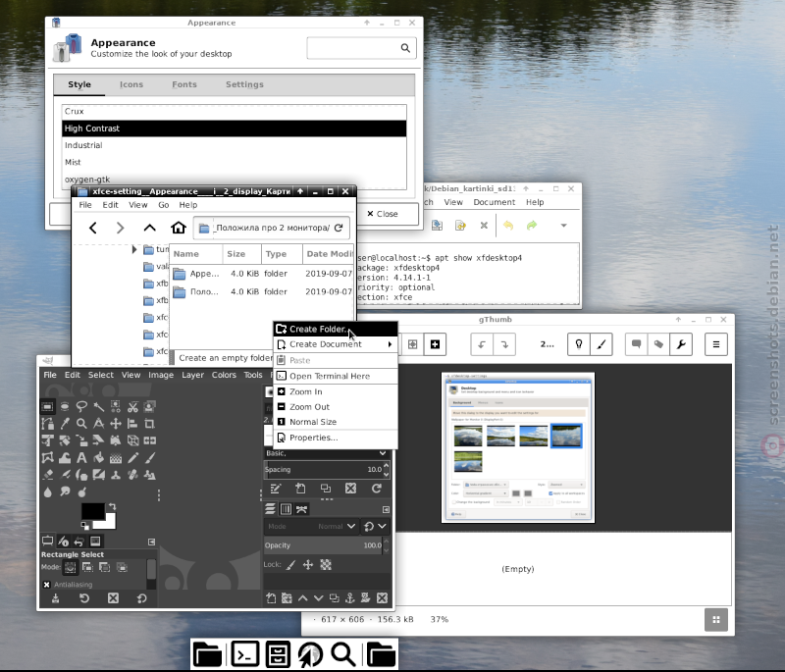
Task: Toggle lock position and size in Layers panel
Action: [x=308, y=565]
